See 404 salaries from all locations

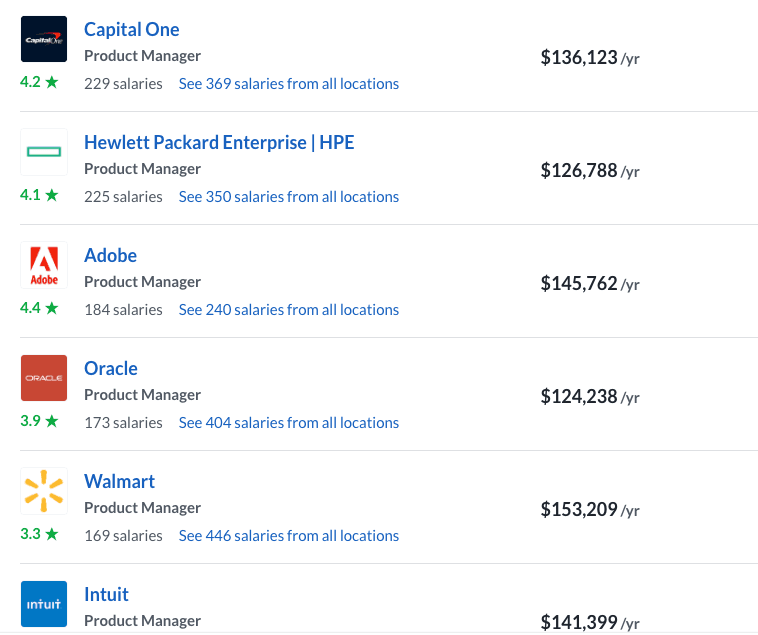[x=289, y=423]
